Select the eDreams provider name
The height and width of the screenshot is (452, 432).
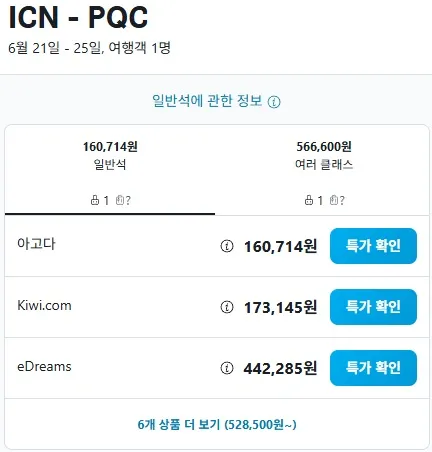(x=44, y=366)
